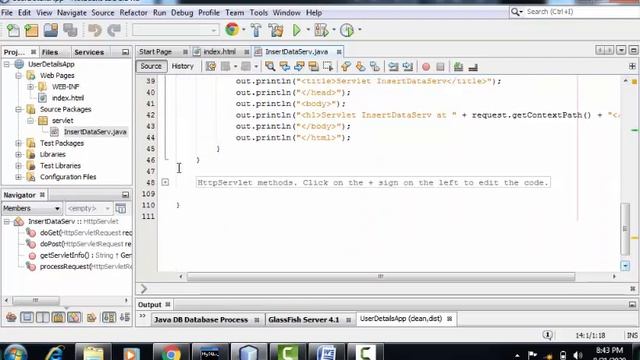640x360 pixels.
Task: Toggle Show Fields filter in Navigator
Action: [x=27, y=317]
